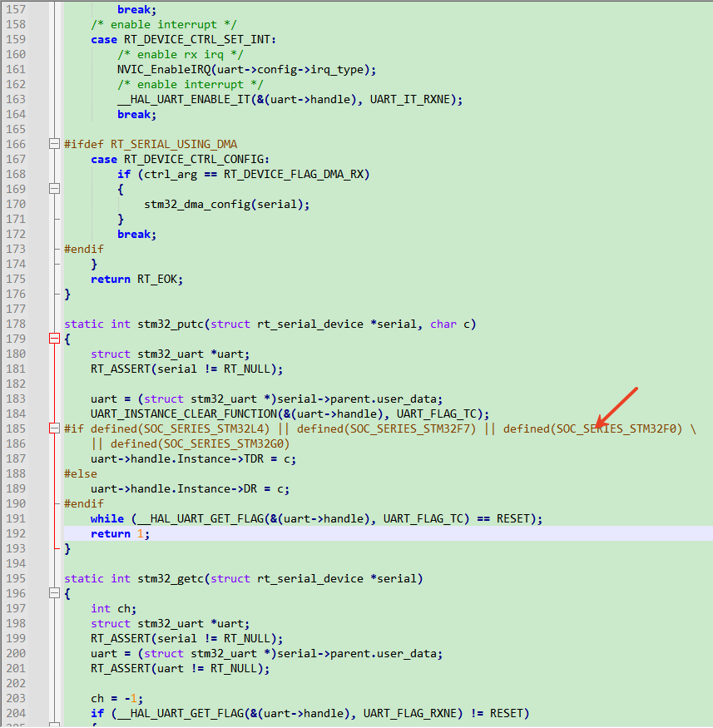The height and width of the screenshot is (728, 713).
Task: Click 'ch = -1;' on line 203
Action: point(117,698)
